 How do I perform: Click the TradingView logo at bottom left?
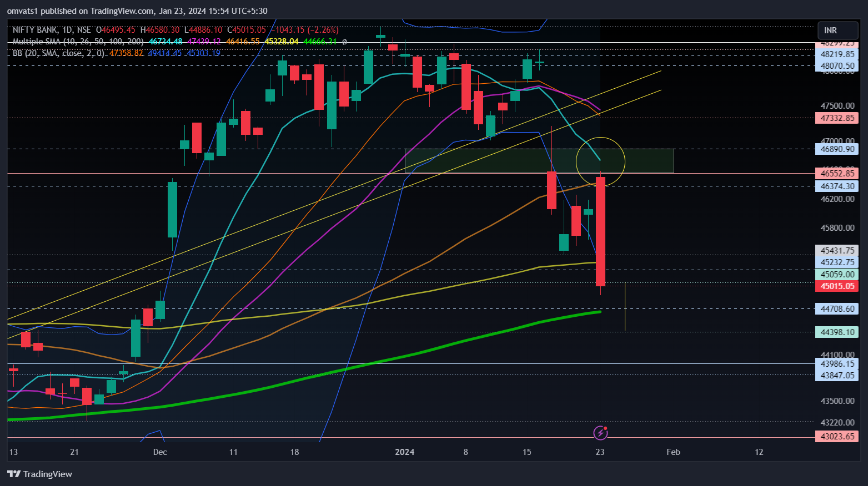click(39, 474)
